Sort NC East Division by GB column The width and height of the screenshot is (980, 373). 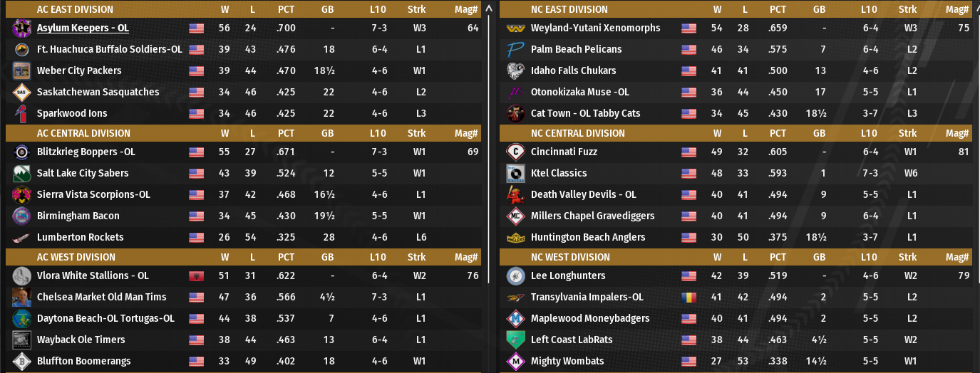[819, 10]
